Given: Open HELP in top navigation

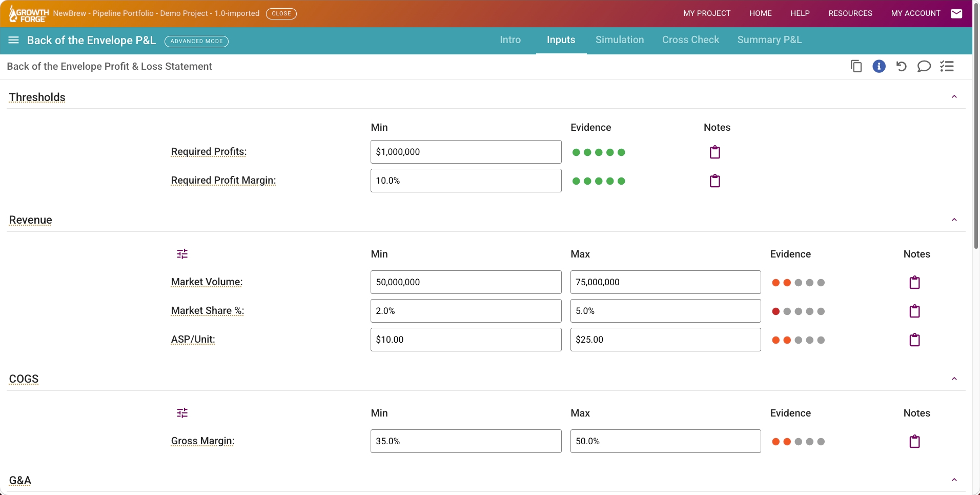Looking at the screenshot, I should pos(800,13).
